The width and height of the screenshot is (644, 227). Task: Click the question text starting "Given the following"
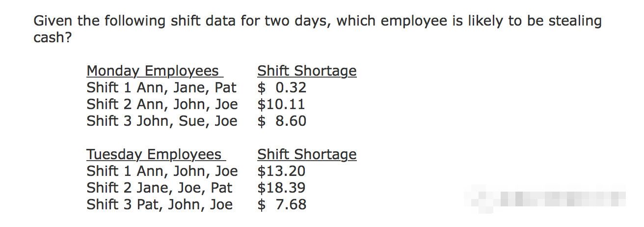click(317, 21)
